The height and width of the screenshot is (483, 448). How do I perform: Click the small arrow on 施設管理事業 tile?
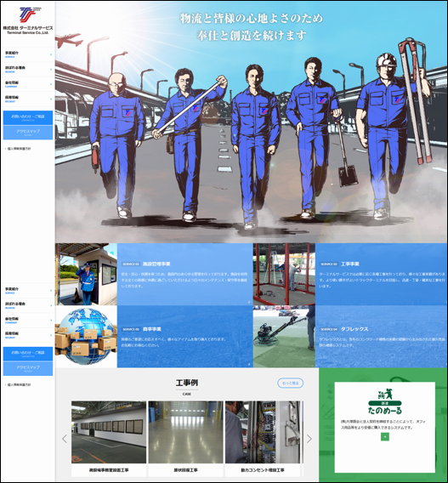click(249, 302)
